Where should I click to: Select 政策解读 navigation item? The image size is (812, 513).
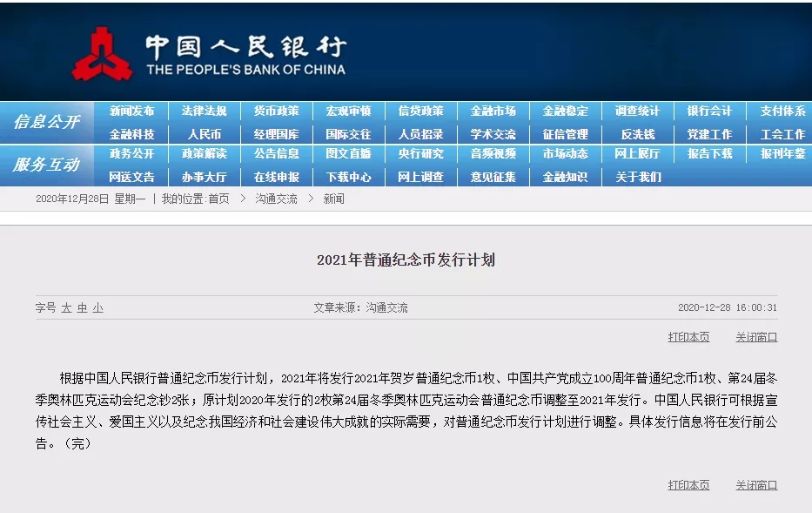[204, 153]
